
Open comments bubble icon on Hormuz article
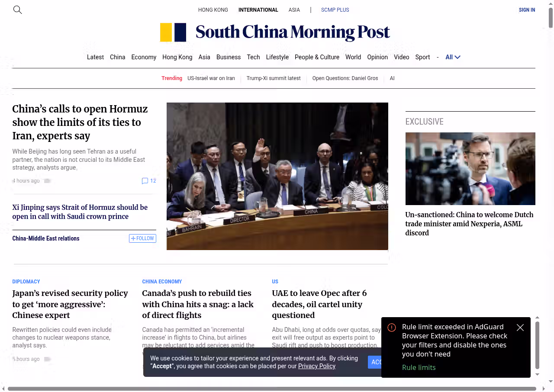coord(145,181)
